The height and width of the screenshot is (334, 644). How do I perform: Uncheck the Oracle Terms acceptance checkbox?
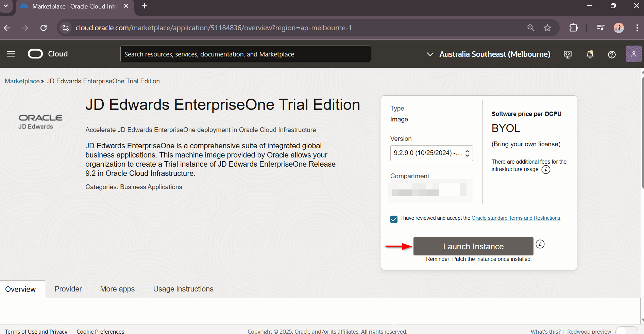[394, 219]
